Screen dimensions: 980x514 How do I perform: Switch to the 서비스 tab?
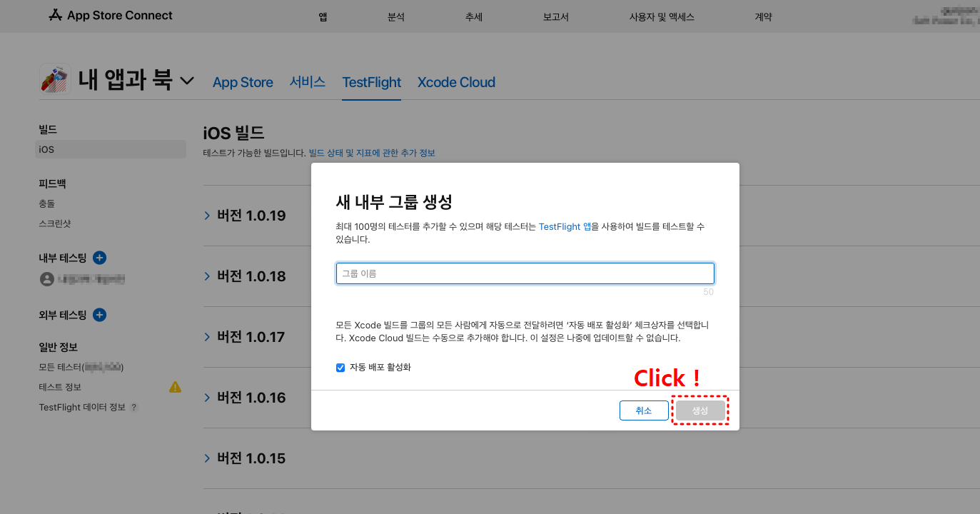(x=308, y=82)
